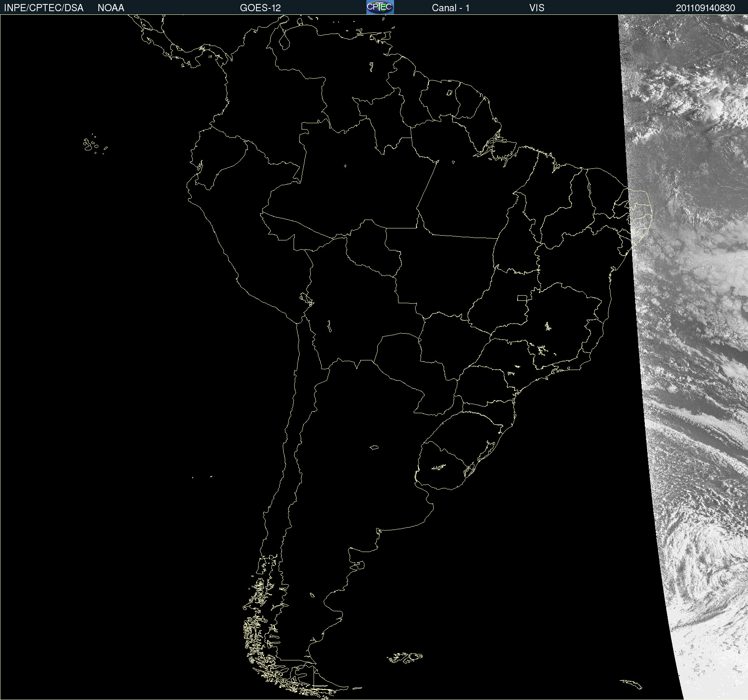Select the INPE/CPTEC/DSA header text
Image resolution: width=748 pixels, height=700 pixels.
coord(44,8)
